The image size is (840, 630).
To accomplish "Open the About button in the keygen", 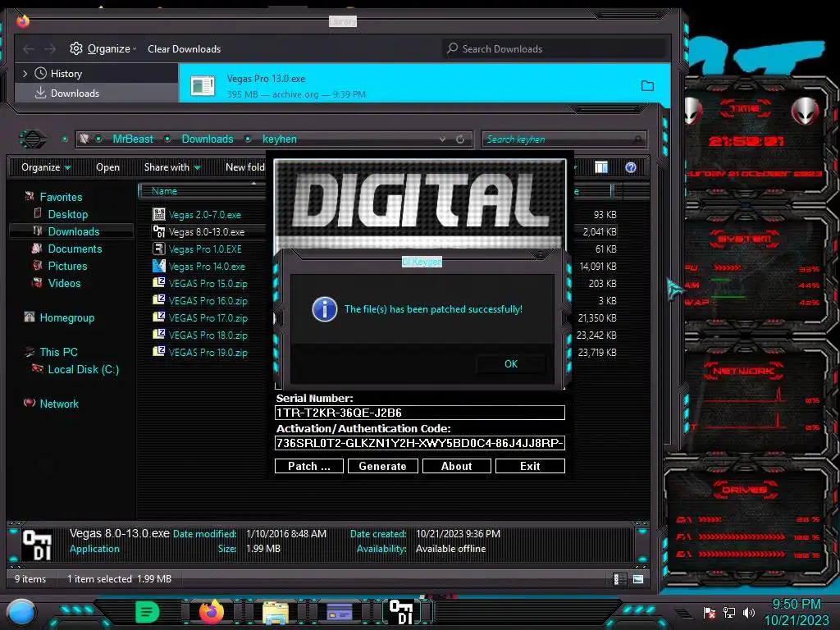I will tap(456, 466).
